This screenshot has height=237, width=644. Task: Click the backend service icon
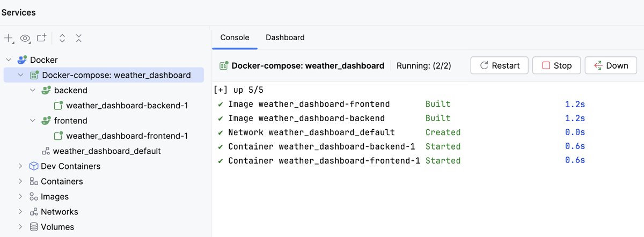tap(46, 91)
